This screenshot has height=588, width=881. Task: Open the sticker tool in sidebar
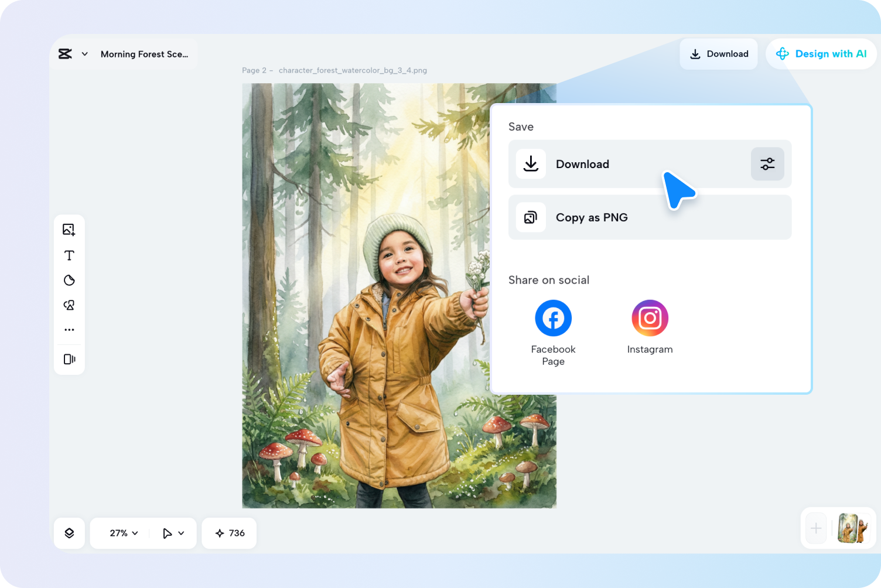[x=69, y=281]
